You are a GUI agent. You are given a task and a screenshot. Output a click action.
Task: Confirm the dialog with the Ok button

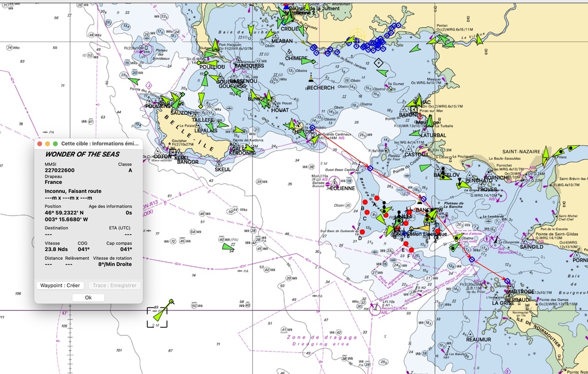point(88,298)
